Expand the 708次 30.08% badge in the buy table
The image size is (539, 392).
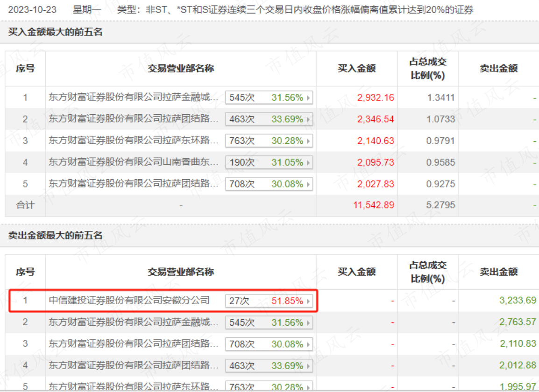coord(269,184)
